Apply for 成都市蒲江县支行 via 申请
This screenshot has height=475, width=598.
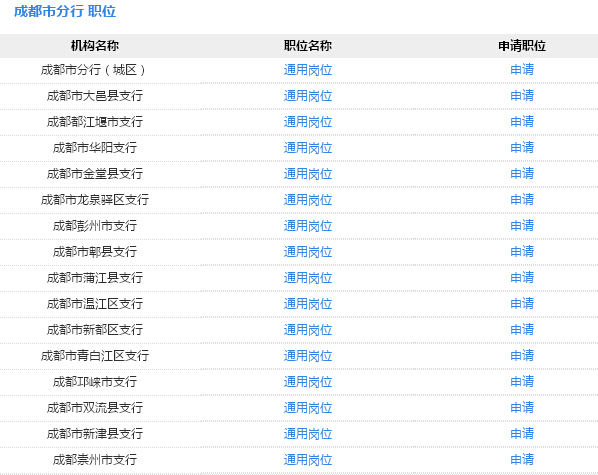coord(522,277)
